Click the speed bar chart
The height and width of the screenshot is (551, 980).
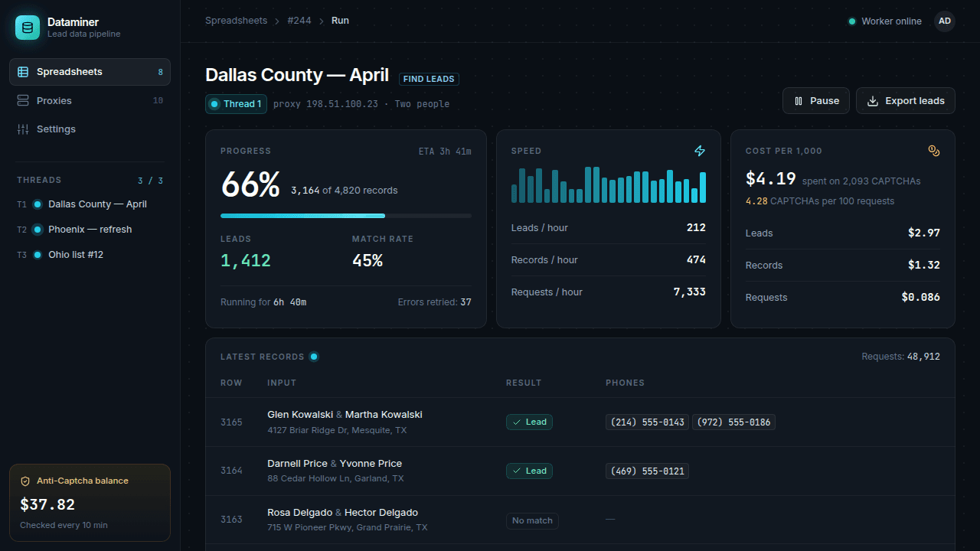(609, 185)
